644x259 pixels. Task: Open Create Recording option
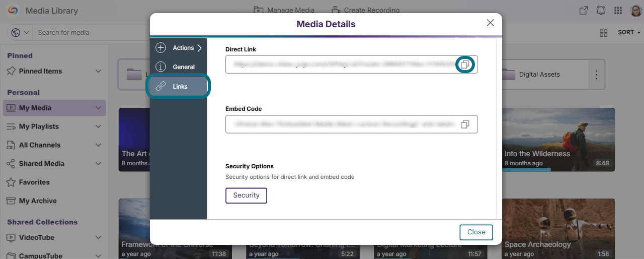coord(365,10)
